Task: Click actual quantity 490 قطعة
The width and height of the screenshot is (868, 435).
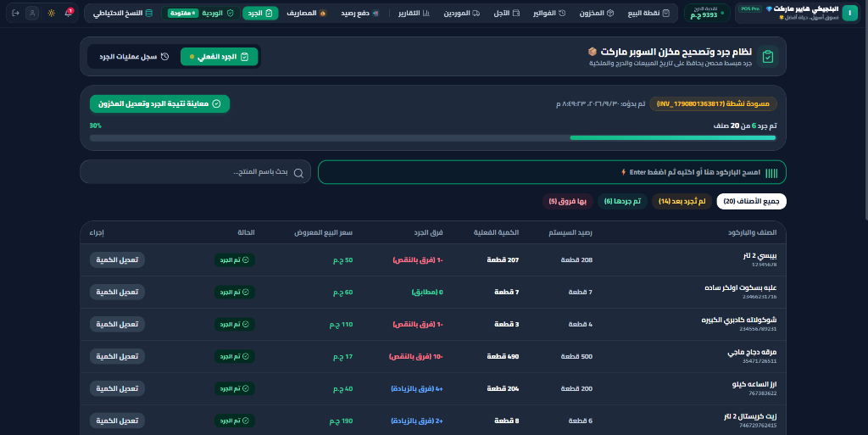Action: coord(503,356)
